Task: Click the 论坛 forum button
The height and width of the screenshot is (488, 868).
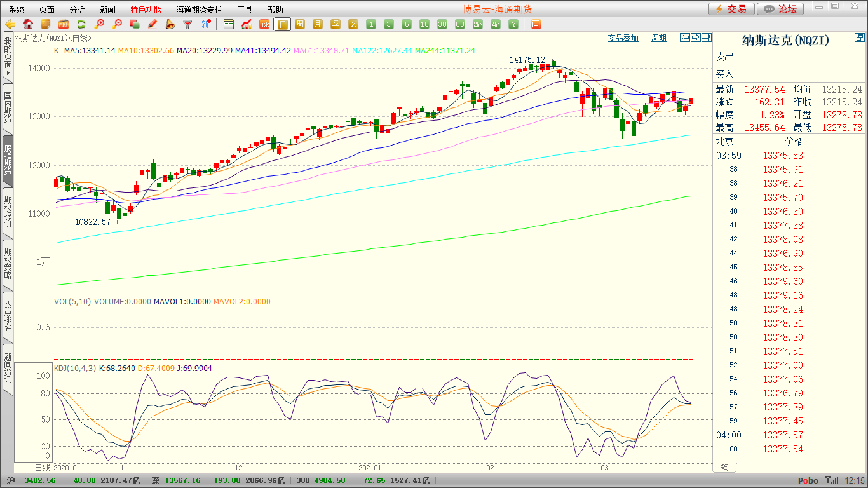Action: (781, 9)
